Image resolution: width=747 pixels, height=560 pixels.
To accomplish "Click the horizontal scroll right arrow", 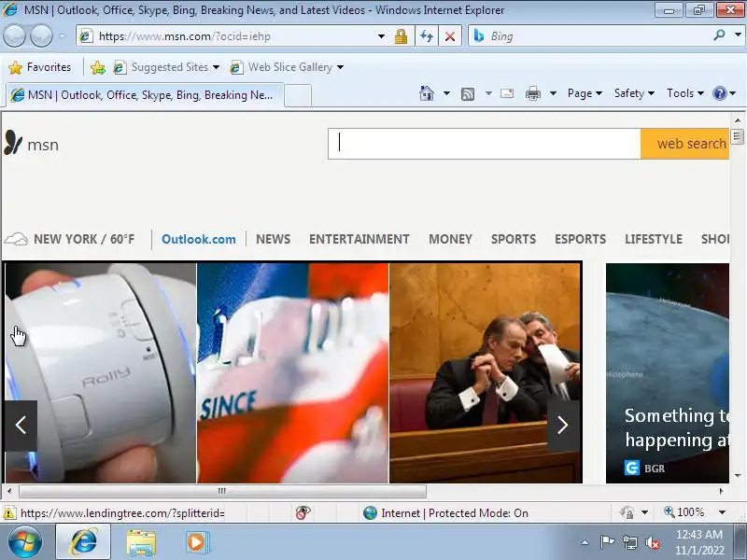I will click(x=722, y=491).
